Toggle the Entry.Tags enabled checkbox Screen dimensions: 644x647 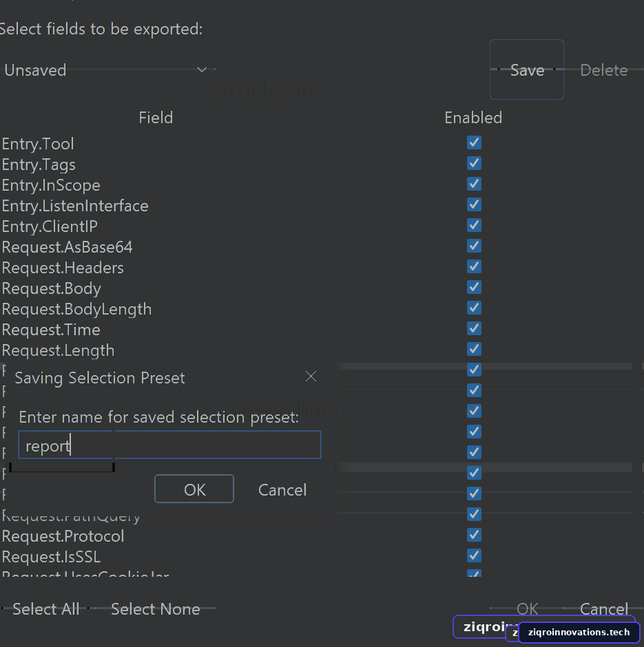click(474, 163)
